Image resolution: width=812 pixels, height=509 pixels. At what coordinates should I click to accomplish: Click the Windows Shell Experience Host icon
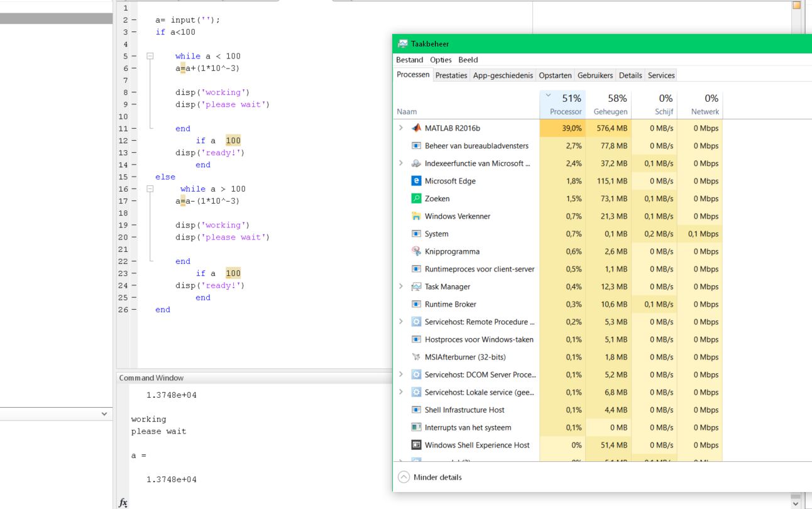[416, 445]
